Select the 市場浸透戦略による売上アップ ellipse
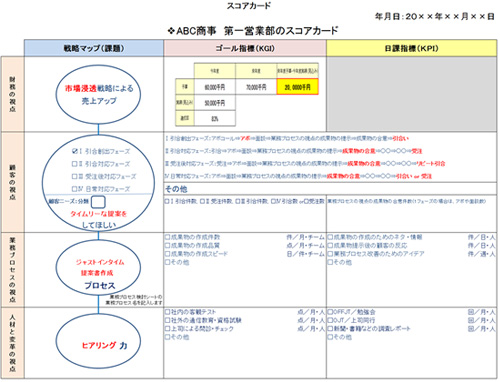This screenshot has height=382, width=500. pos(98,94)
